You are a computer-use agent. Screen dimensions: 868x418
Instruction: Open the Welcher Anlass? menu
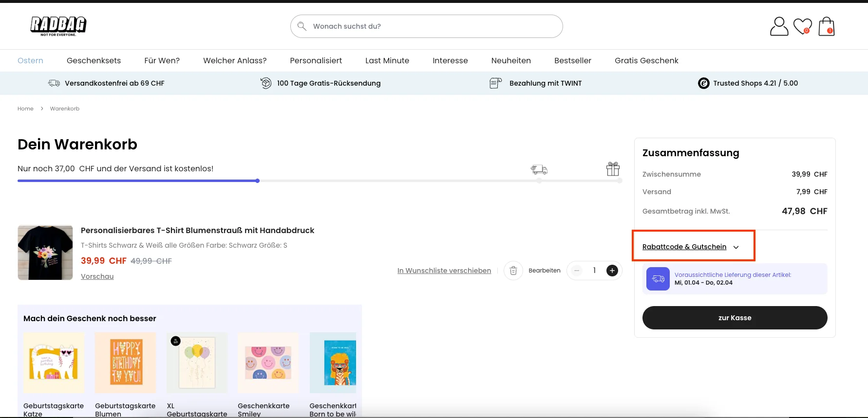coord(235,61)
